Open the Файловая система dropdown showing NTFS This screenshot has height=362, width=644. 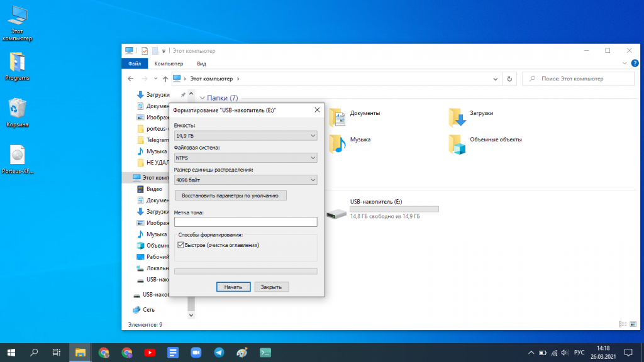pyautogui.click(x=245, y=157)
